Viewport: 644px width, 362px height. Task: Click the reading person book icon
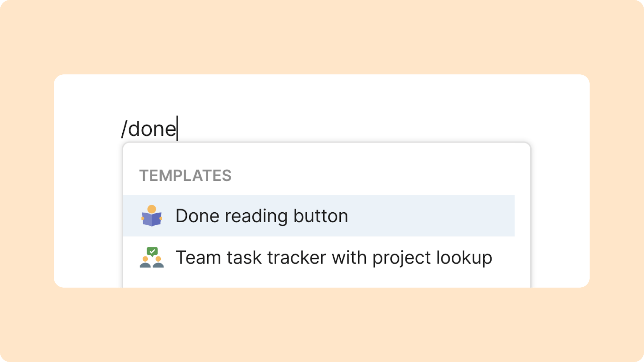(x=152, y=216)
